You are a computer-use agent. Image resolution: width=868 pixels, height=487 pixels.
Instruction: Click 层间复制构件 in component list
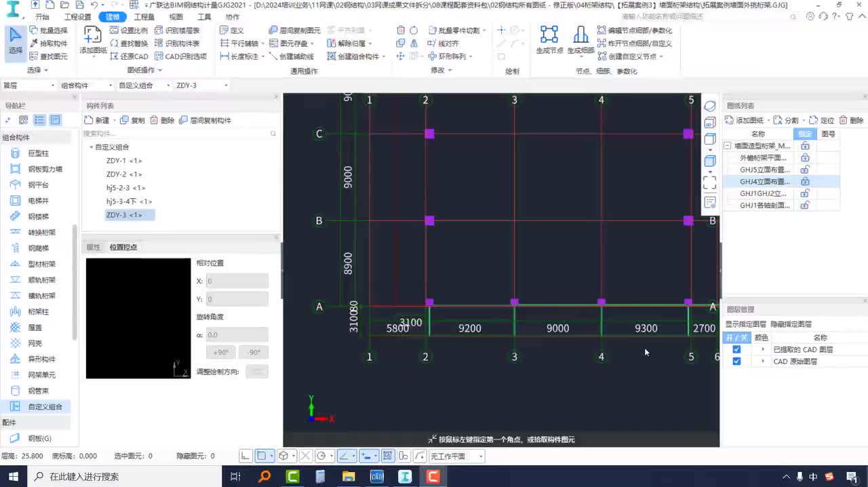205,120
